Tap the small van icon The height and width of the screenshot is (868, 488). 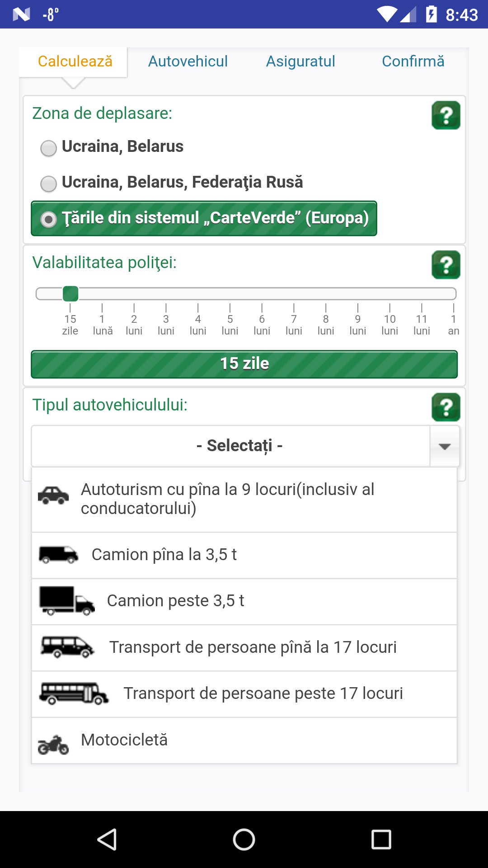58,555
